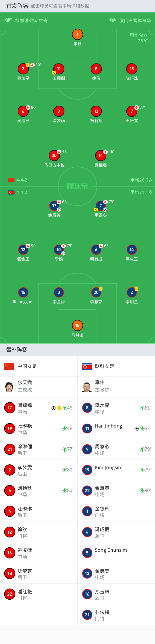Click referee name 凯瑟琳·雅斯维奇
Viewport: 155px width, 644px height.
31,20
